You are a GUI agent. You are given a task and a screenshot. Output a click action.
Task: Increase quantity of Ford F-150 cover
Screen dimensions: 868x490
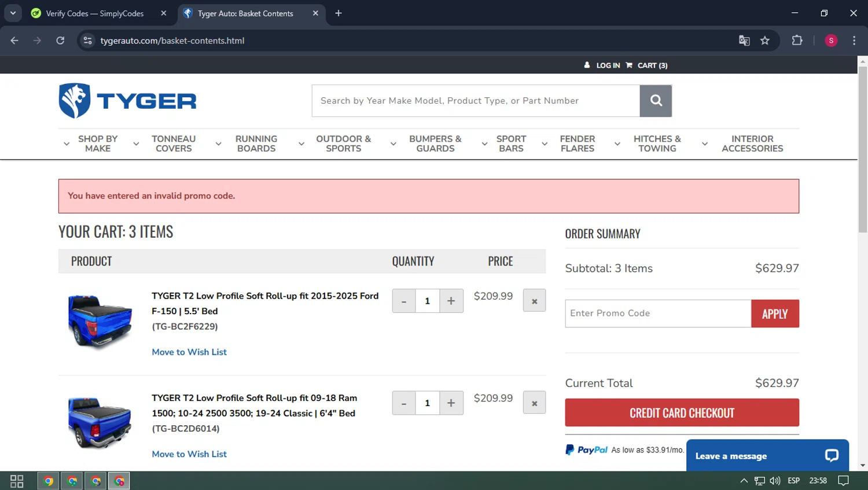[x=451, y=301]
